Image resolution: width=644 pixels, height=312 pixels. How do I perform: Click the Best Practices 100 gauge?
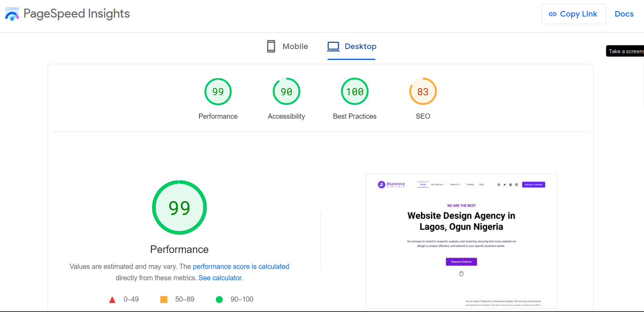coord(354,91)
